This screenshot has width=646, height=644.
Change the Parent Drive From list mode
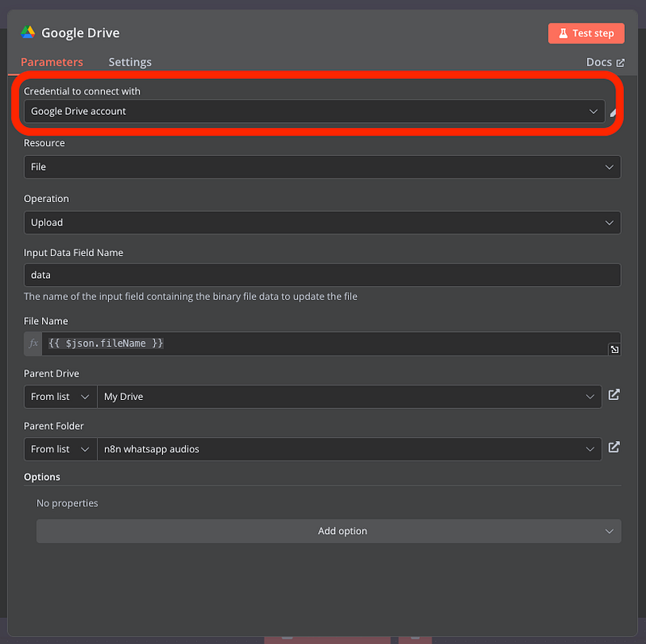61,397
